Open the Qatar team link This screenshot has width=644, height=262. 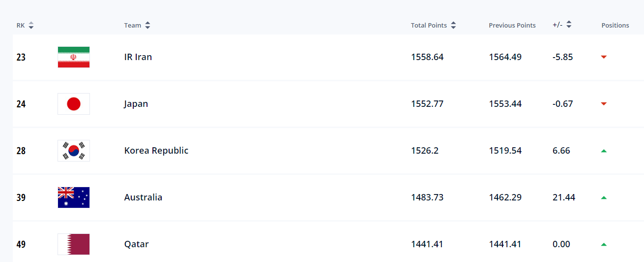click(136, 244)
